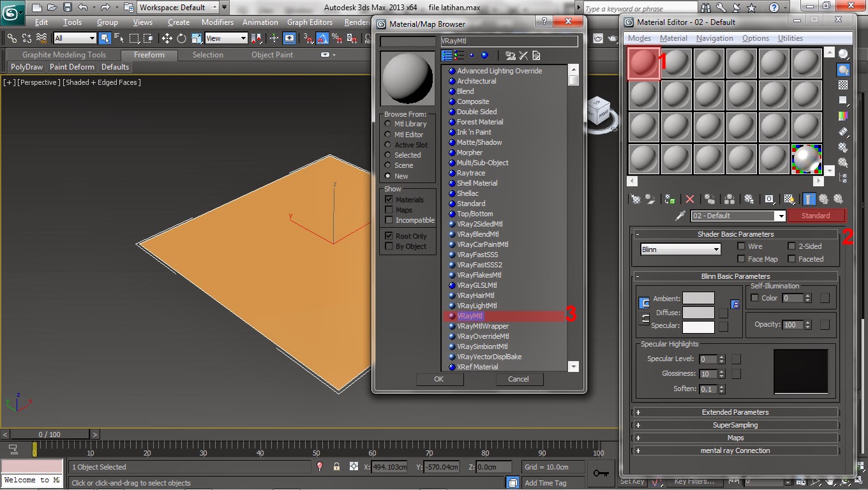
Task: Click Delete From Library icon in browser
Action: (x=523, y=56)
